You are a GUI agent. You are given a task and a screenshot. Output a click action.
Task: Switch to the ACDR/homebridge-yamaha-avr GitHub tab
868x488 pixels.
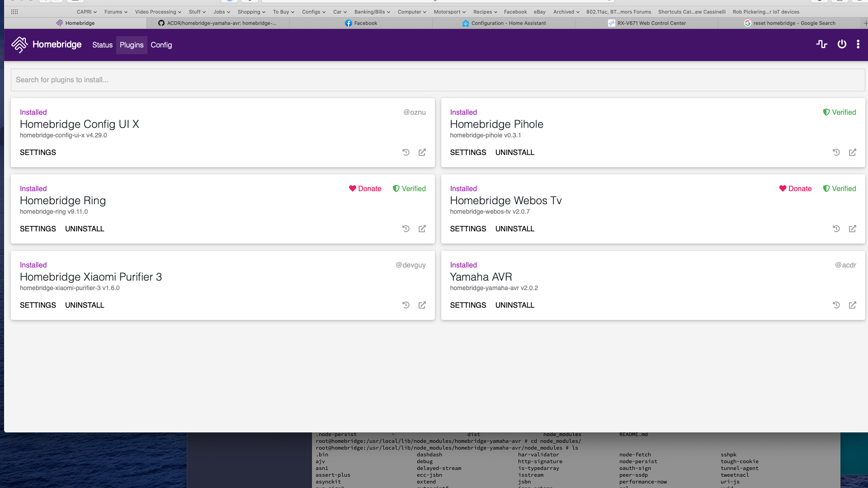[218, 23]
